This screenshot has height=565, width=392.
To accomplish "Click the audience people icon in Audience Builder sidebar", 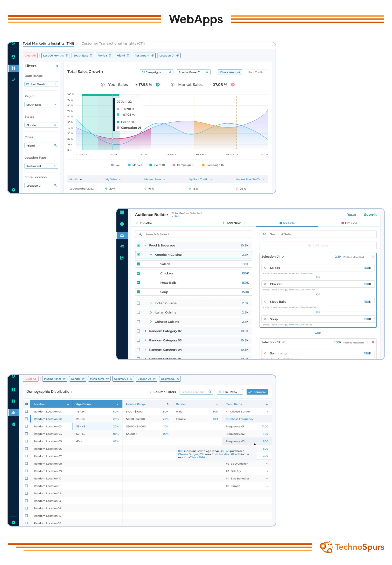I will [x=122, y=235].
